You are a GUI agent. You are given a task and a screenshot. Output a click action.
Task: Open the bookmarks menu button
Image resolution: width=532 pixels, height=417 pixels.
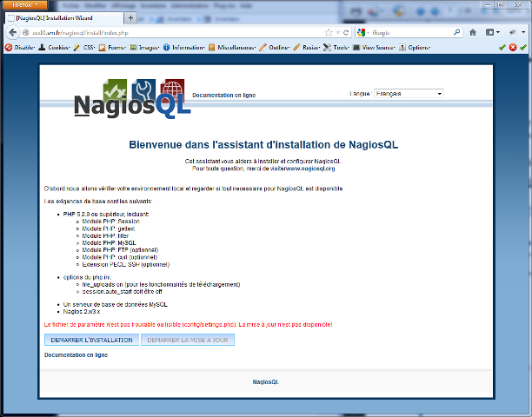493,32
